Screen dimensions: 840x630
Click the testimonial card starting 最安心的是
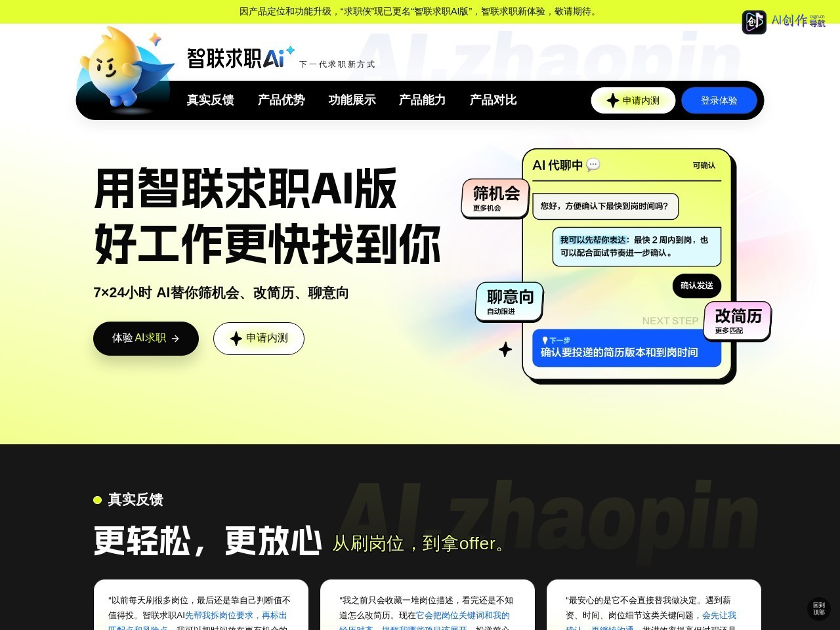(x=654, y=604)
